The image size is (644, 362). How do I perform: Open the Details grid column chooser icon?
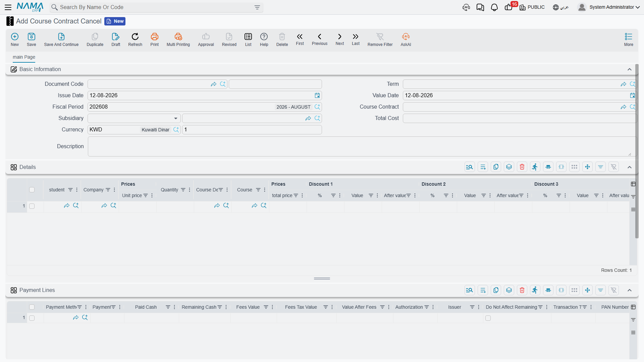(633, 184)
